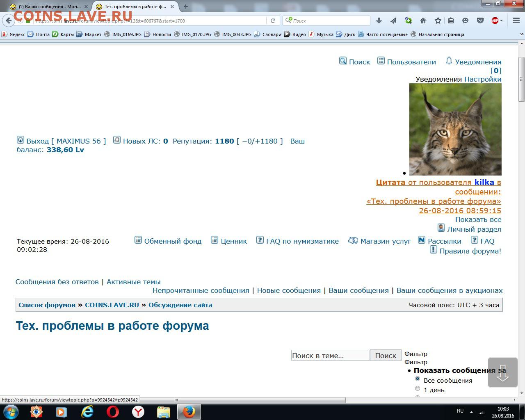Open the Firefox hamburger menu
525x420 pixels.
tap(516, 21)
